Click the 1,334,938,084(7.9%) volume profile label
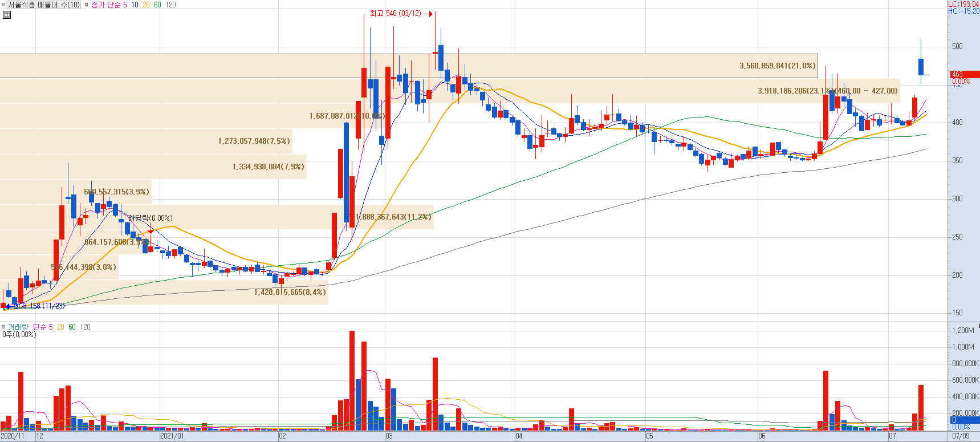The width and height of the screenshot is (980, 442). tap(268, 167)
